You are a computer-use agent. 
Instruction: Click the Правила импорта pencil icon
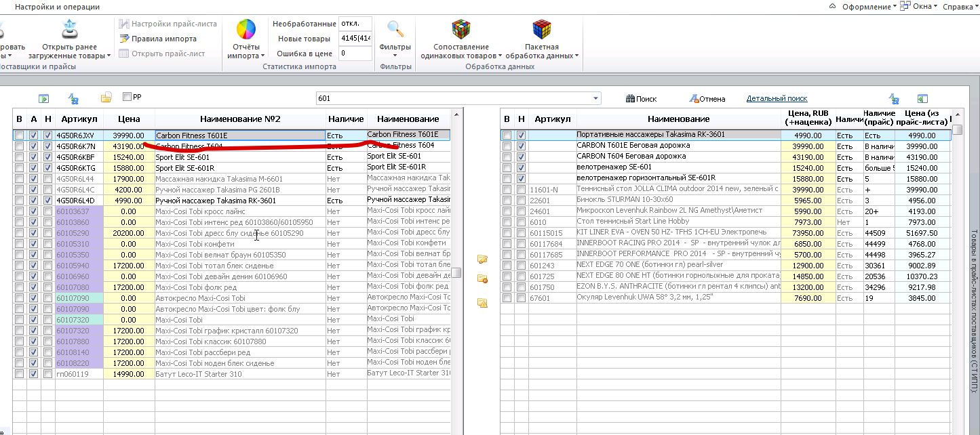pos(124,39)
